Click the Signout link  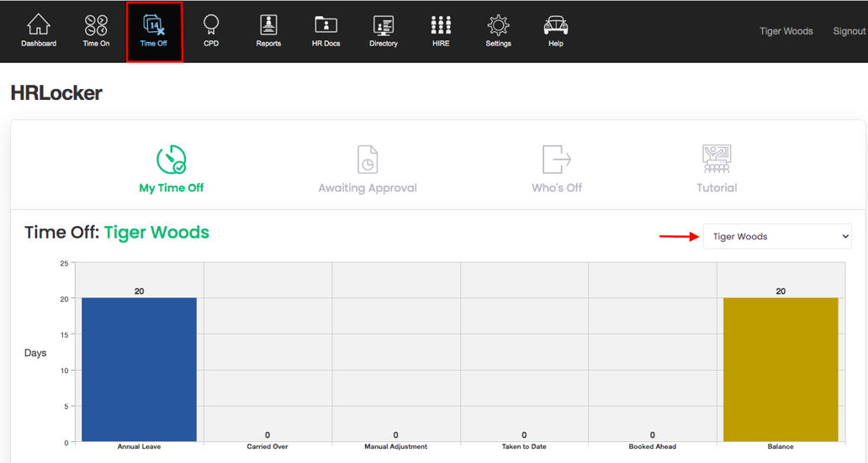(849, 31)
